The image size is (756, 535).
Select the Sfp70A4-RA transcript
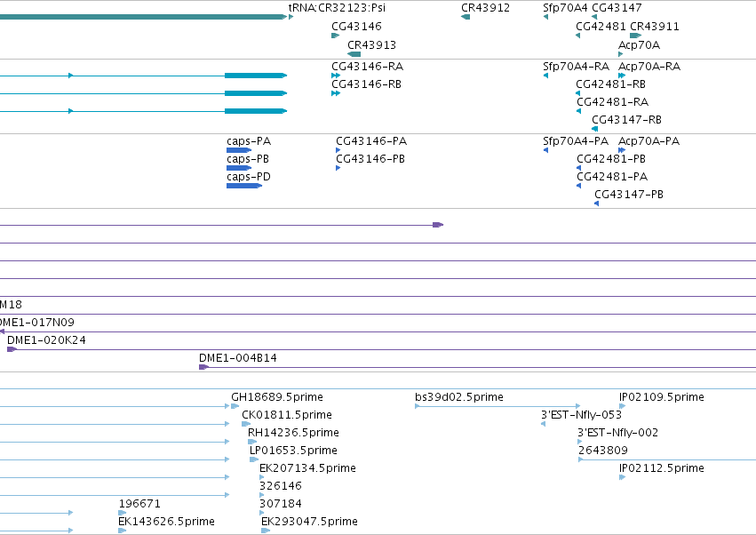(545, 76)
